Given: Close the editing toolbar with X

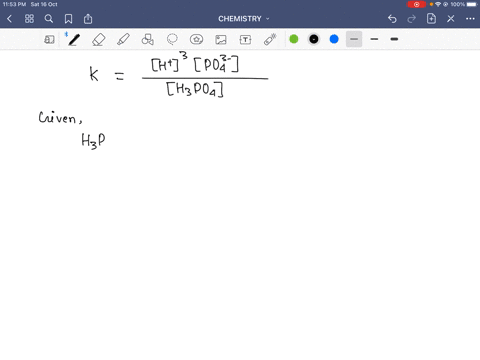Looking at the screenshot, I should [451, 19].
